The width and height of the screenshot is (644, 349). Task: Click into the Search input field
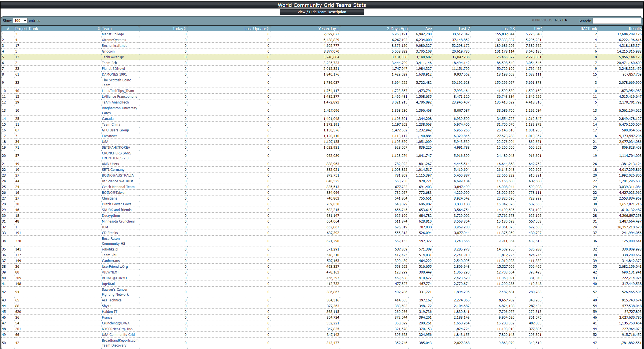tap(617, 21)
